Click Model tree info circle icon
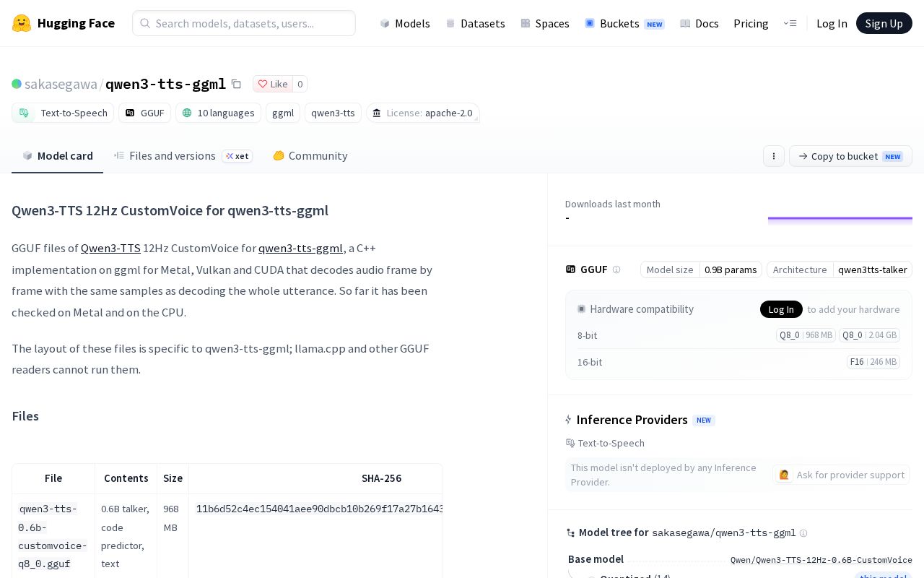Image resolution: width=924 pixels, height=578 pixels. [803, 532]
